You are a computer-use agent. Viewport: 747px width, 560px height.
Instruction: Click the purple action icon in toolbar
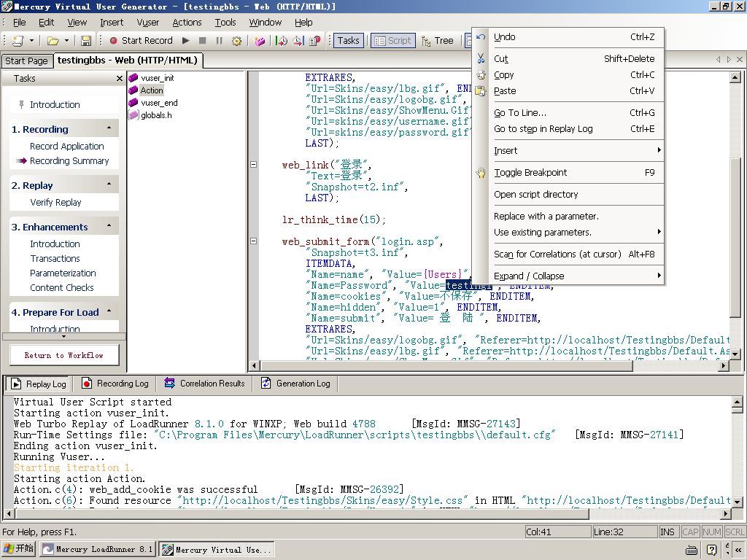click(x=260, y=41)
